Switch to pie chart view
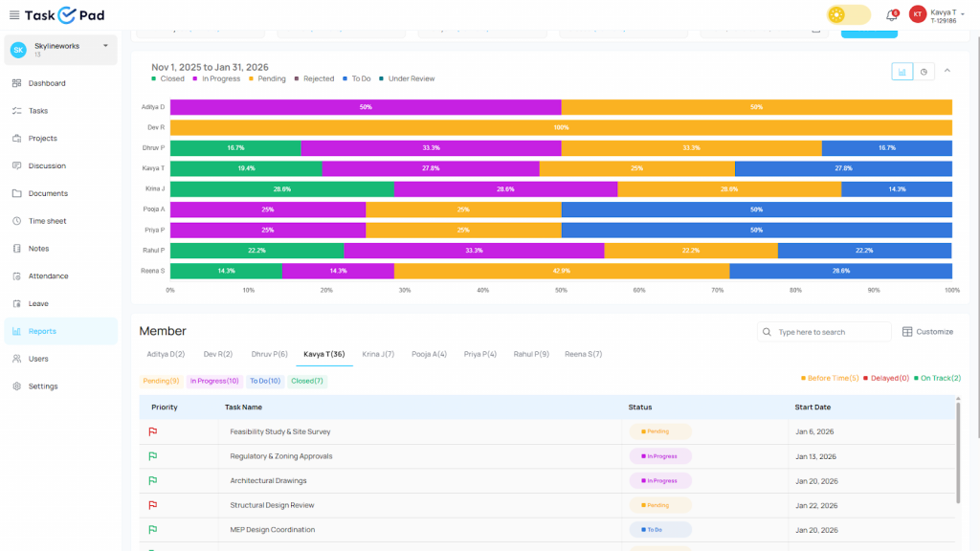980x551 pixels. [924, 72]
